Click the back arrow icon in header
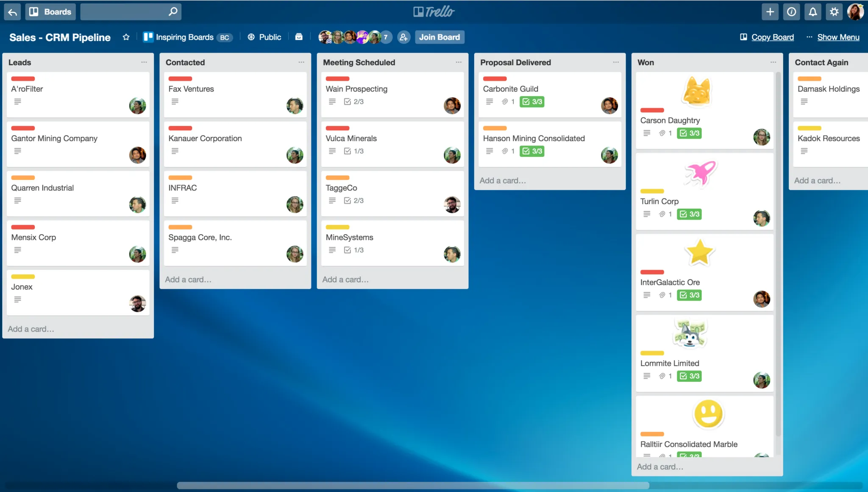 coord(12,12)
